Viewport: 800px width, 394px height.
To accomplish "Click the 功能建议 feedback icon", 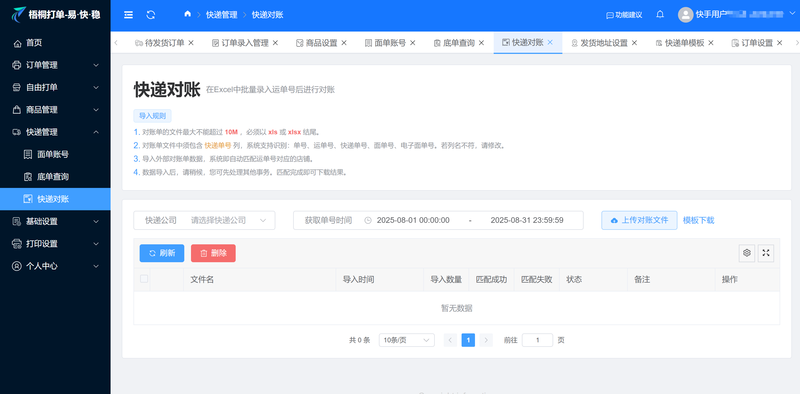I will 609,15.
